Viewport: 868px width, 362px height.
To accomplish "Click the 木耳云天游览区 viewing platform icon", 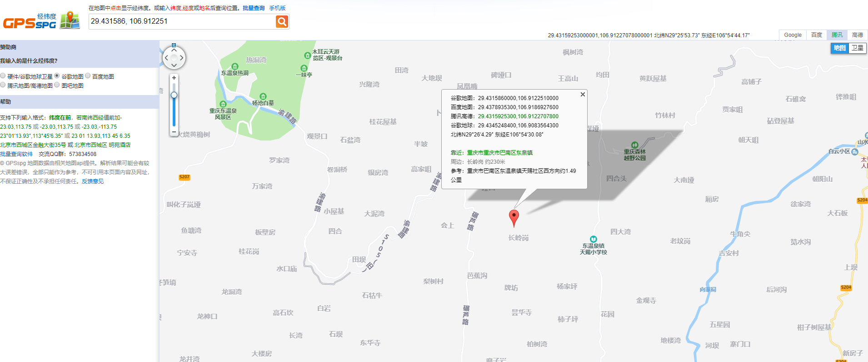I will point(307,55).
